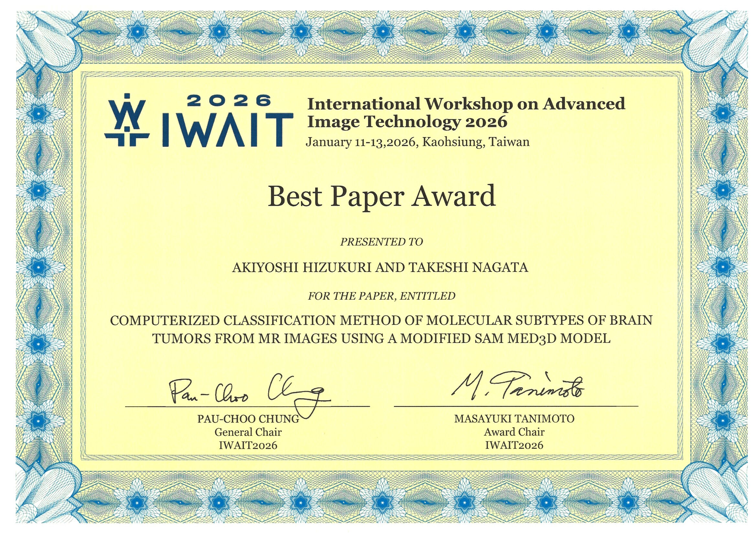Viewport: 756px width, 534px height.
Task: Click the small W emblem beside IWAIT
Action: click(126, 121)
